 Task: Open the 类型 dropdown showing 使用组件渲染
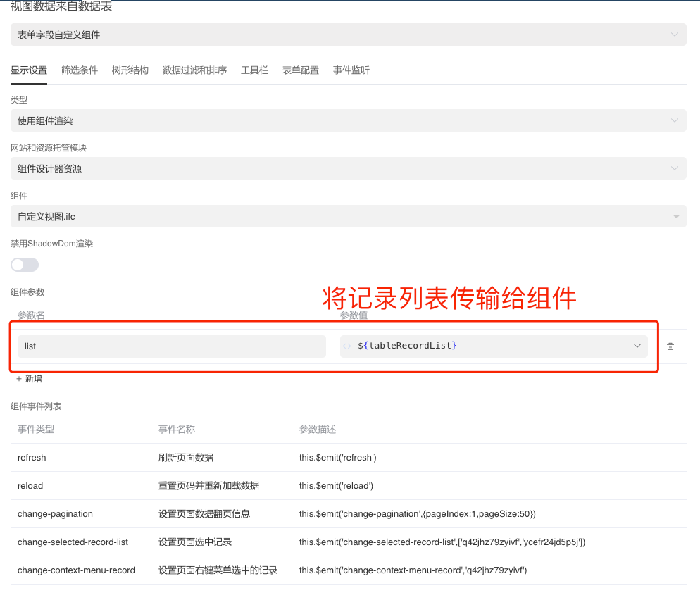click(673, 120)
